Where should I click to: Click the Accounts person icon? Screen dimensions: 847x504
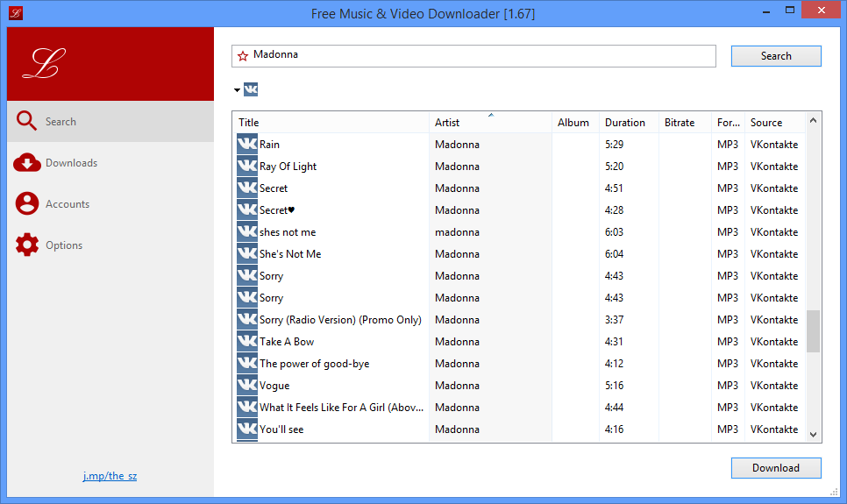click(x=27, y=203)
